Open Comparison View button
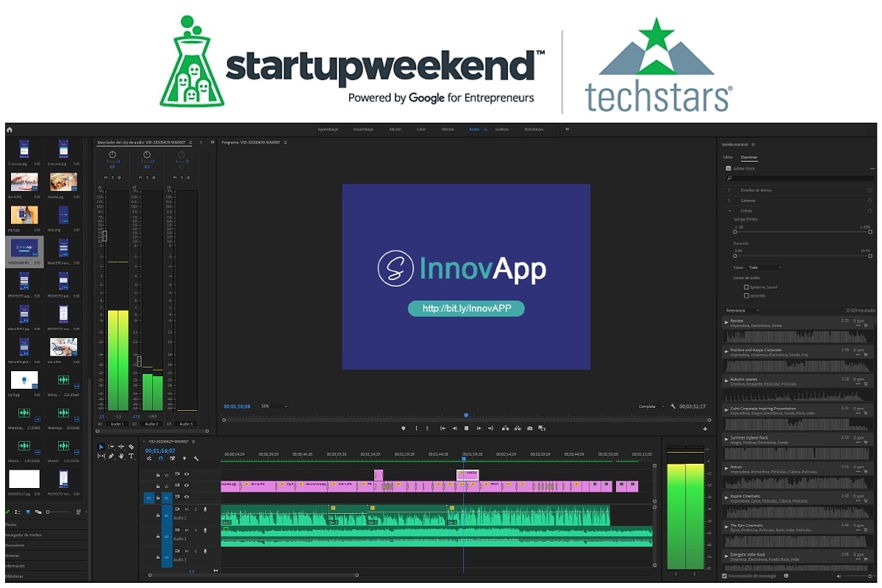The width and height of the screenshot is (882, 588). pyautogui.click(x=542, y=429)
